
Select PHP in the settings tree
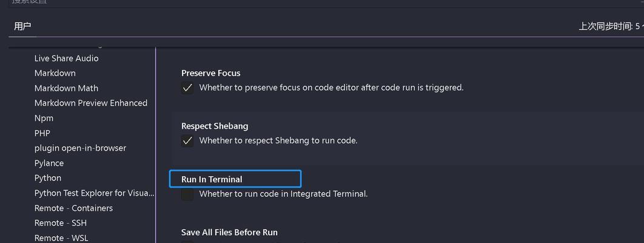(42, 133)
